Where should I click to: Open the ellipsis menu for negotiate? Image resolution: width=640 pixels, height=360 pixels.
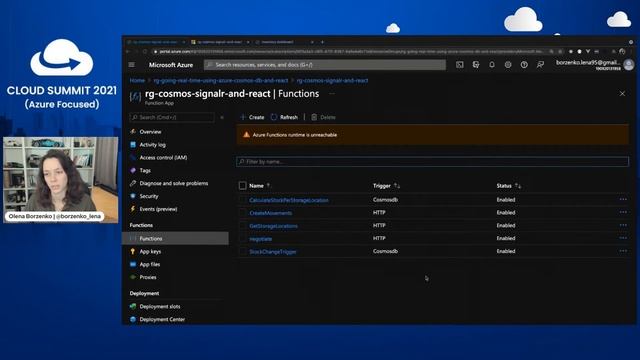pyautogui.click(x=623, y=238)
